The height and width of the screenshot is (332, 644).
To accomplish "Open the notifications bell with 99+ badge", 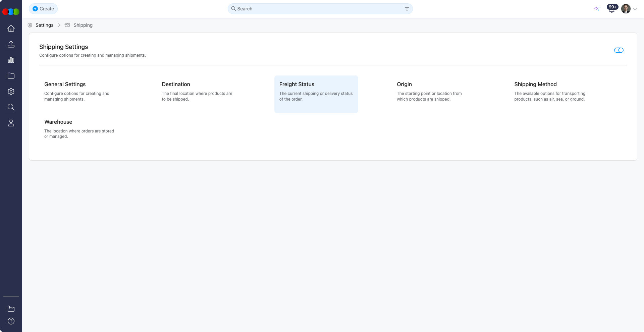I will (x=612, y=9).
